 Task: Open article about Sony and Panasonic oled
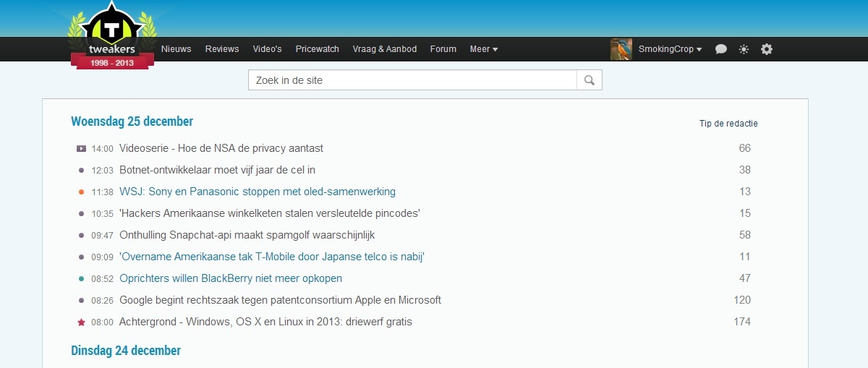(258, 192)
